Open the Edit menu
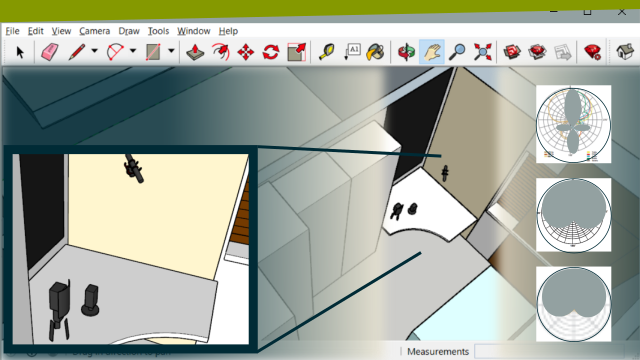Viewport: 640px width, 360px height. [36, 31]
